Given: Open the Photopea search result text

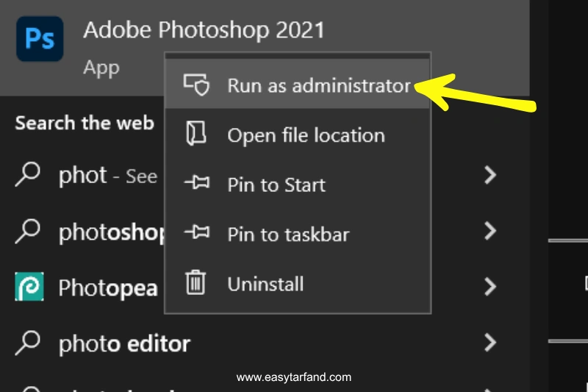Looking at the screenshot, I should (x=108, y=288).
